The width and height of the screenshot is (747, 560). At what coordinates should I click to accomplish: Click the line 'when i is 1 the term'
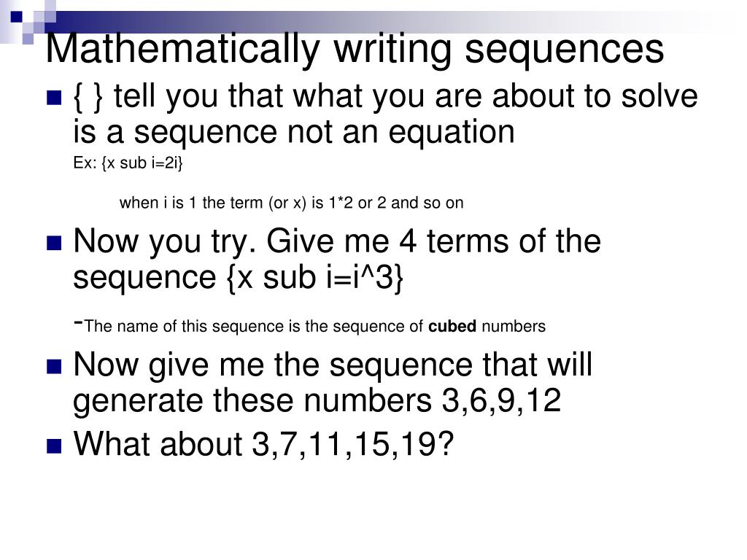coord(292,203)
